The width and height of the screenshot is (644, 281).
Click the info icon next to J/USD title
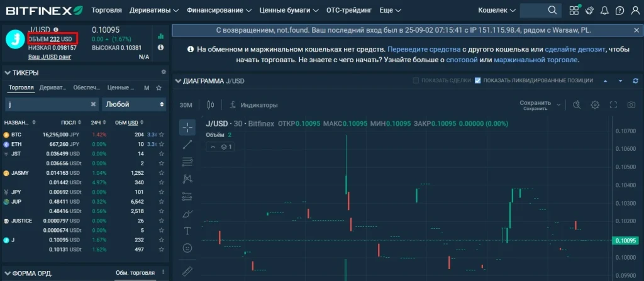[x=56, y=30]
